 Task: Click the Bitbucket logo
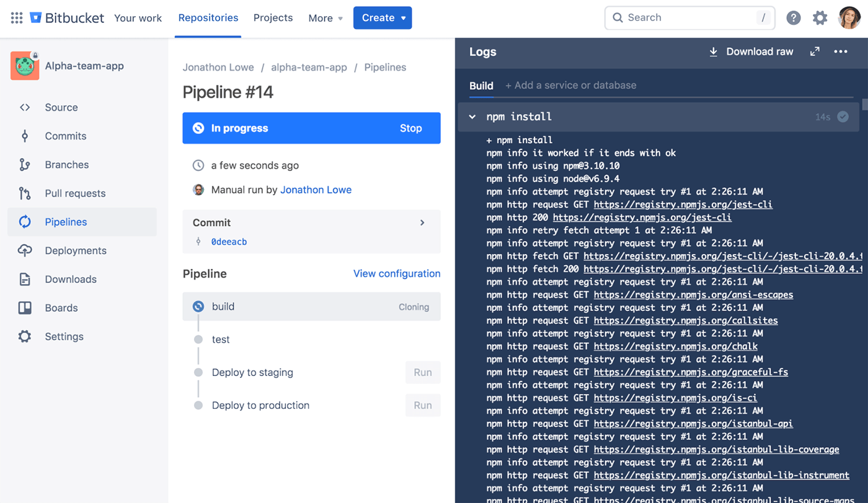[x=67, y=18]
